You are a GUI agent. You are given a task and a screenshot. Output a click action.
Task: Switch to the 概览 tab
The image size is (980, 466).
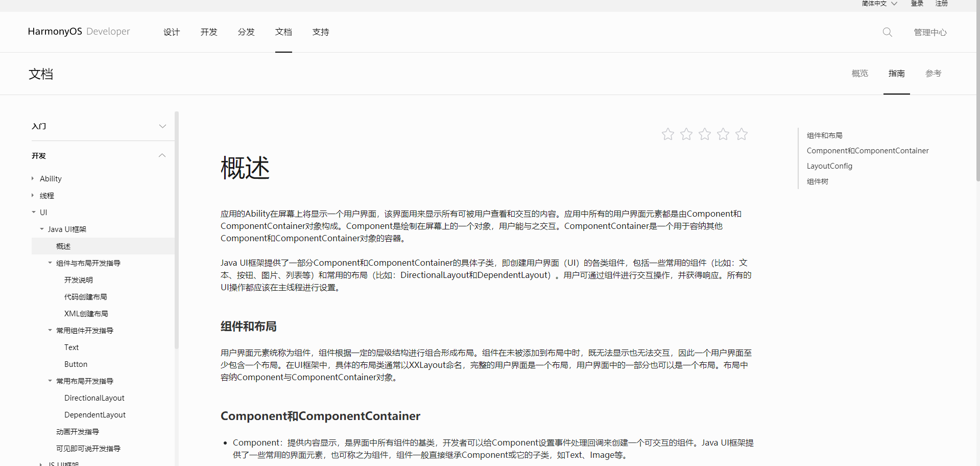[x=860, y=74]
